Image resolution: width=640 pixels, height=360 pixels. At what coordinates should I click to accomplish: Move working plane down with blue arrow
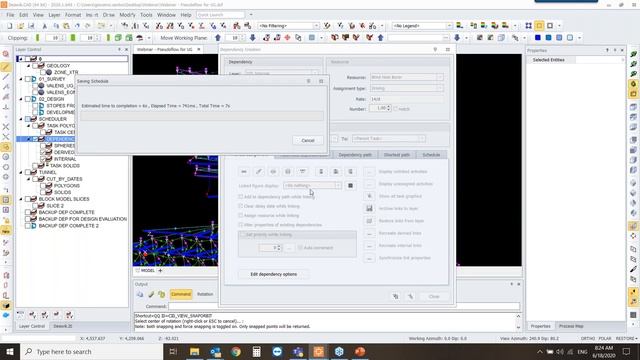pos(253,38)
